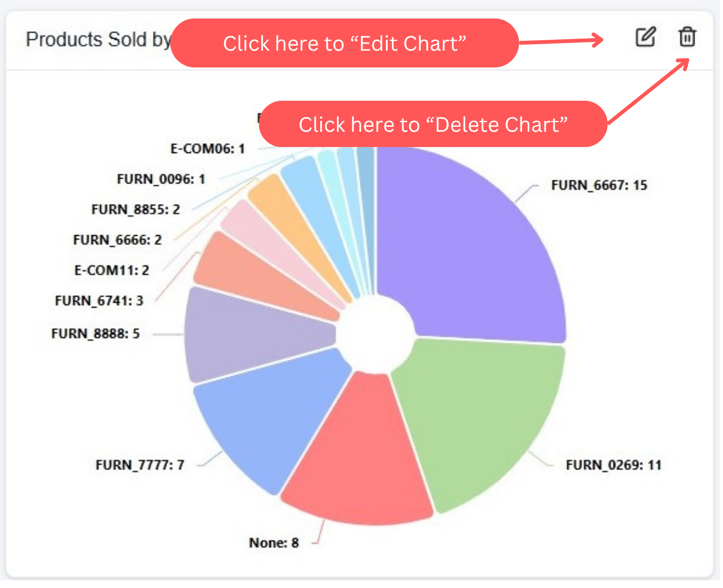Click the FURN_6741: 3 label

100,302
